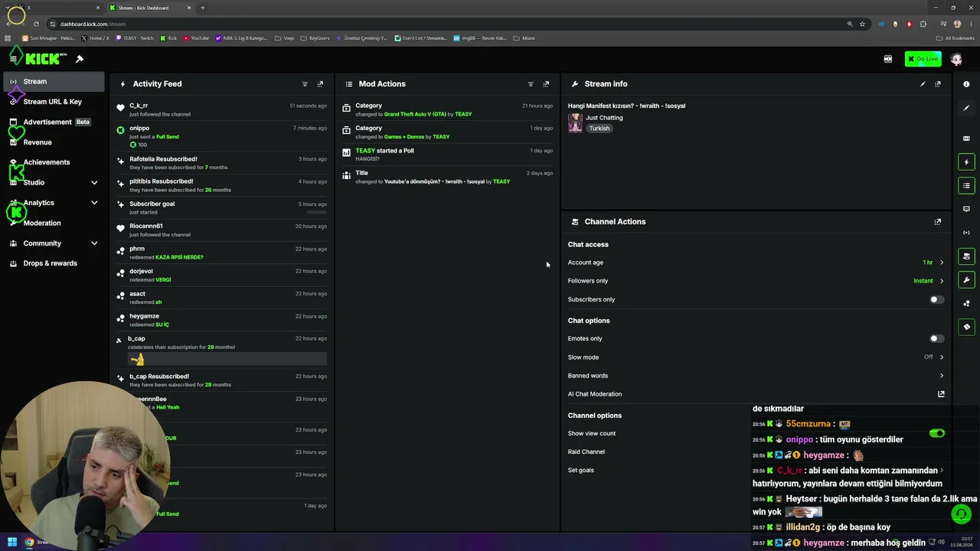
Task: Click Set goals
Action: point(581,471)
